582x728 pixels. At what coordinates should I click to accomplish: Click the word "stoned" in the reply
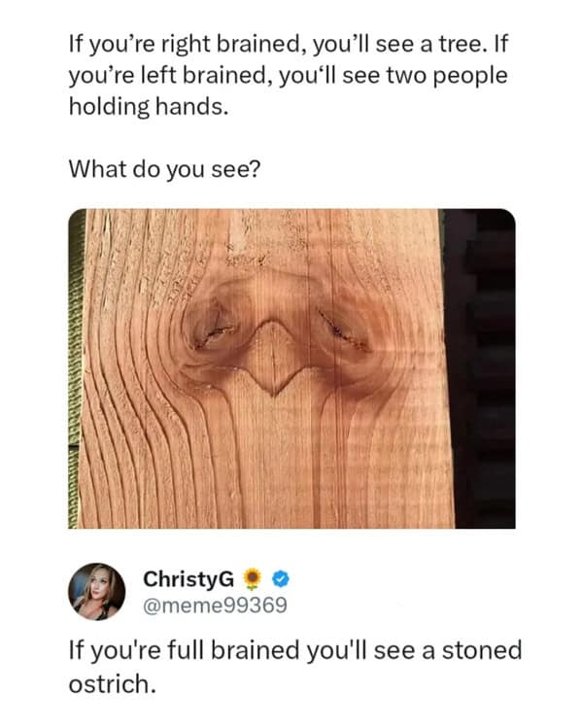pos(482,650)
